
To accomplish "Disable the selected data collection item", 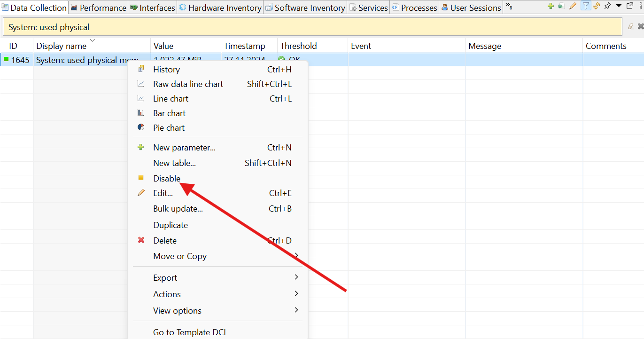I will (167, 179).
